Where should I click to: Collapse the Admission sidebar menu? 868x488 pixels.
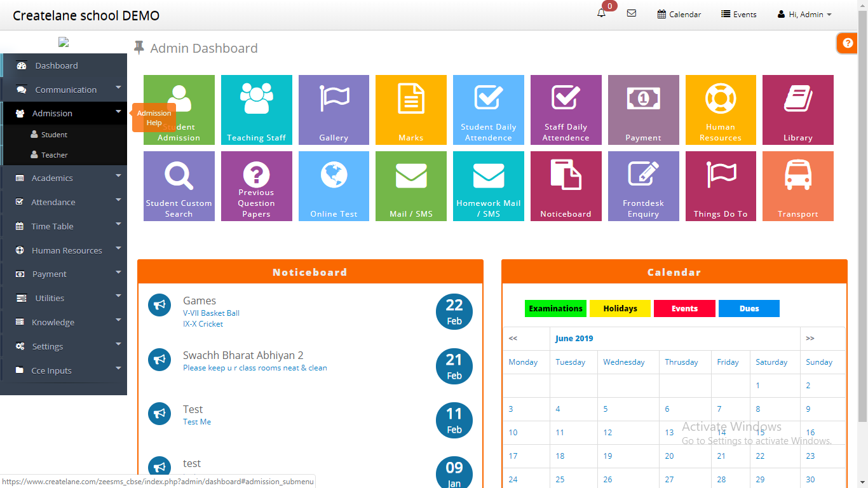(x=64, y=113)
